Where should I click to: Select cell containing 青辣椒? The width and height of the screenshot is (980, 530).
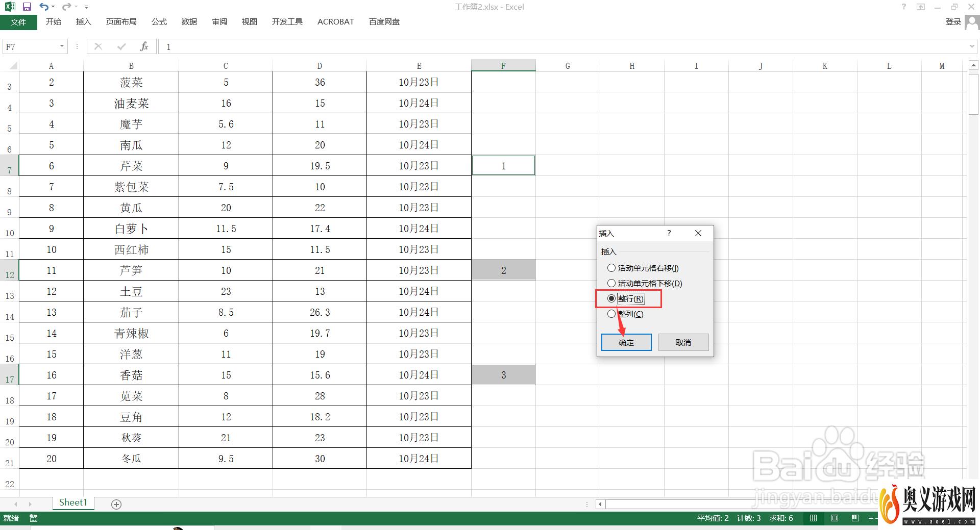coord(131,333)
